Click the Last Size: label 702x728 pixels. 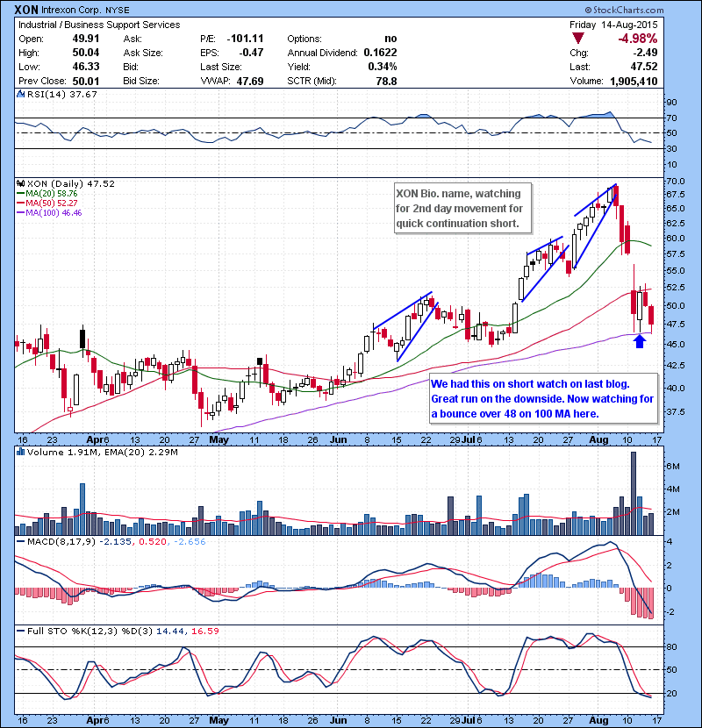coord(221,67)
